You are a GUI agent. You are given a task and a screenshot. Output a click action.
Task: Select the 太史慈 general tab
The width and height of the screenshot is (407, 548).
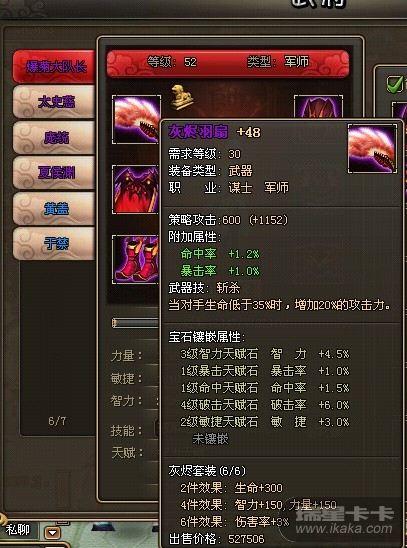coord(54,102)
